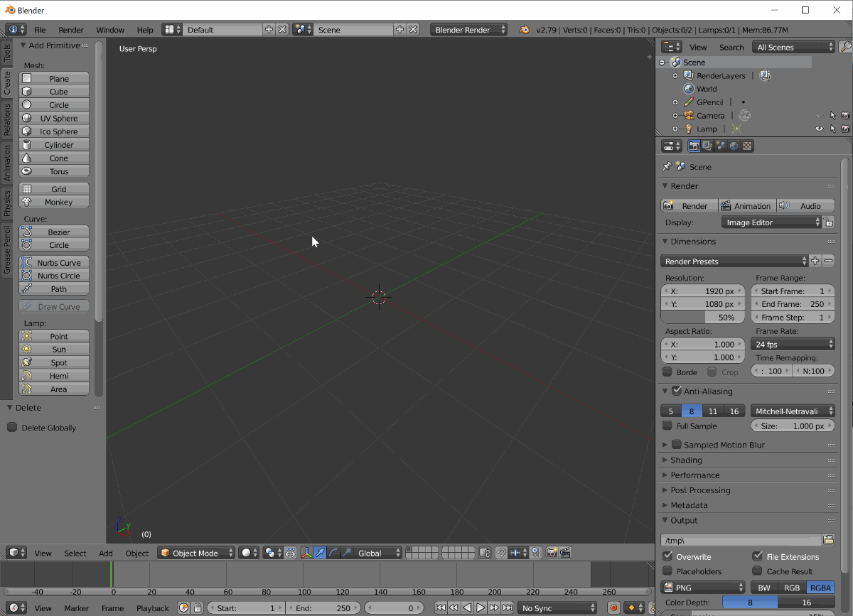This screenshot has height=616, width=853.
Task: Switch to Physics tool shelf tab
Action: tap(7, 202)
